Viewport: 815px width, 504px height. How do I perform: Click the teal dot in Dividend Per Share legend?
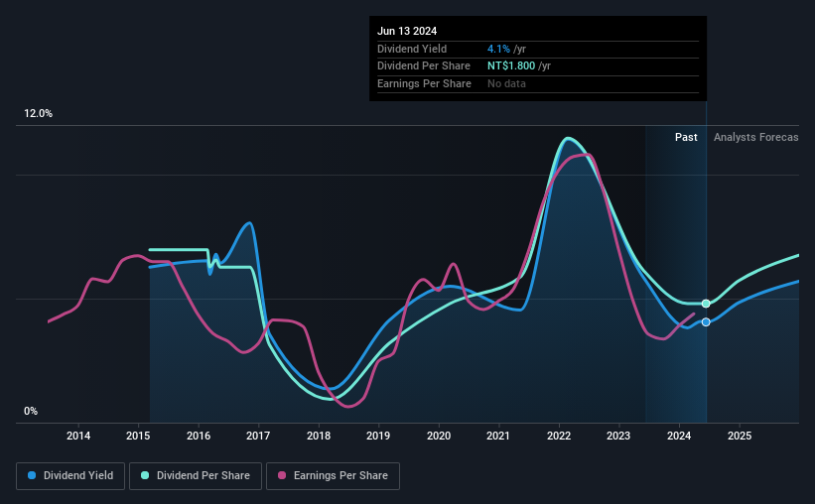click(x=145, y=475)
